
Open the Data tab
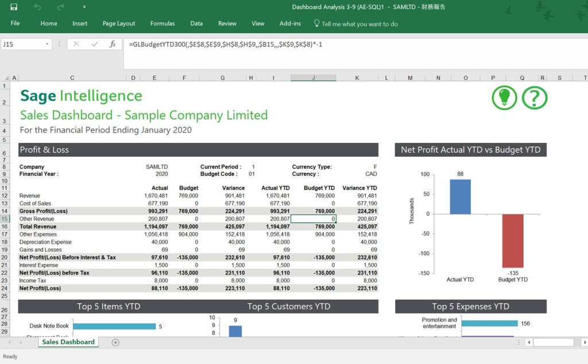tap(196, 23)
